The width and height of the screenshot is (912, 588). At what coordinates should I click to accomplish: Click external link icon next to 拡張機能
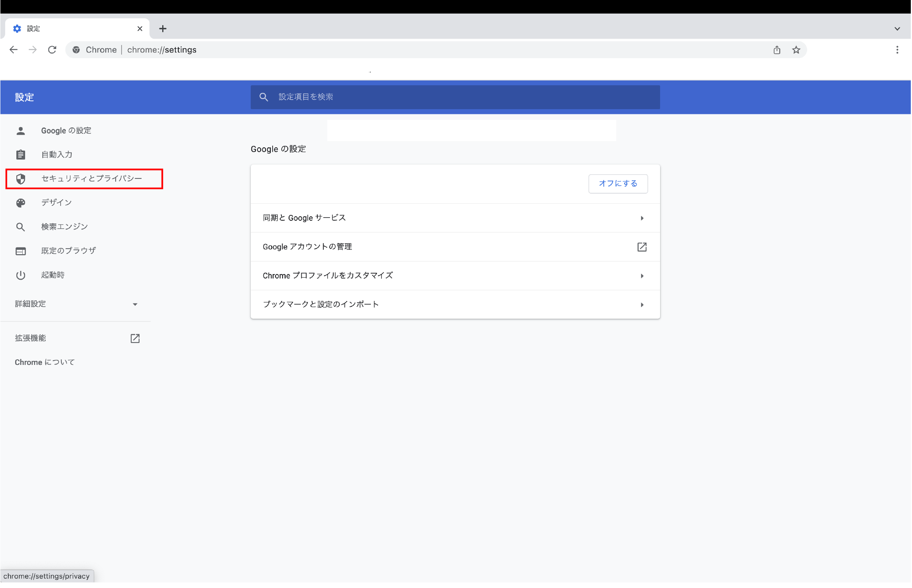(x=135, y=338)
